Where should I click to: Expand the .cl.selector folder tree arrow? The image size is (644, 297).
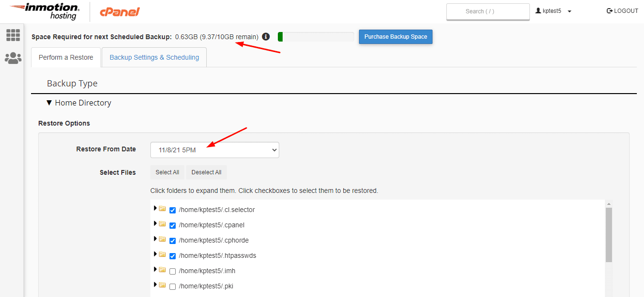point(155,208)
